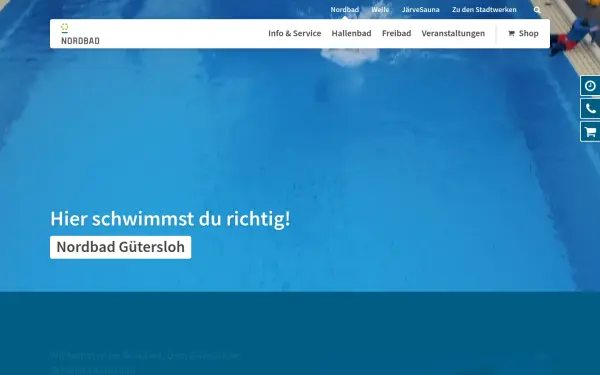Open the search magnifier icon

[537, 10]
